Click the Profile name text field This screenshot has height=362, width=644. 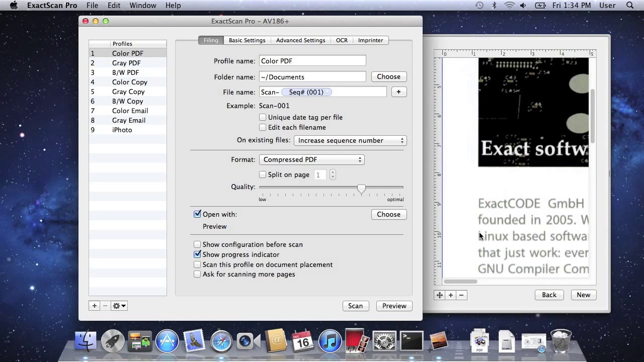click(x=312, y=61)
